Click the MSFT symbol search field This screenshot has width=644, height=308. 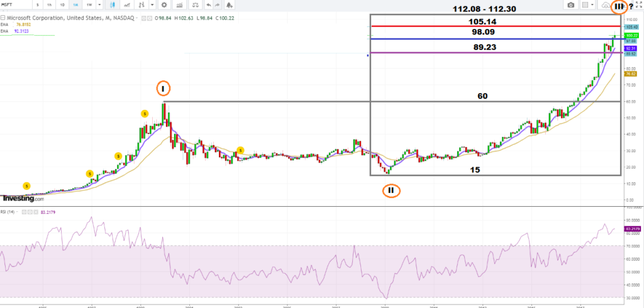tap(15, 5)
